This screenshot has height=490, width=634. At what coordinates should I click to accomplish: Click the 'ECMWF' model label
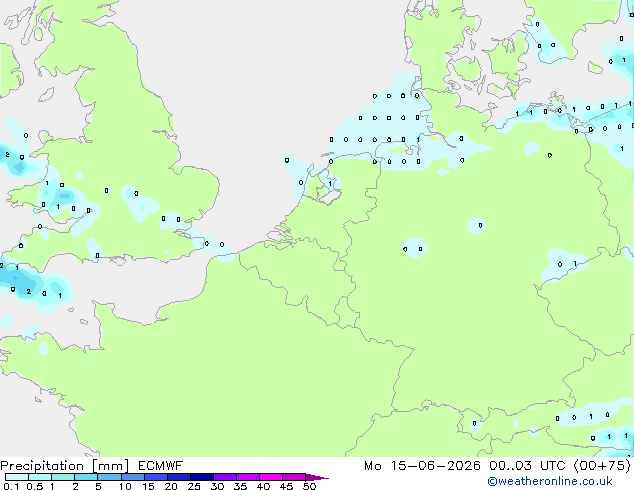click(161, 466)
